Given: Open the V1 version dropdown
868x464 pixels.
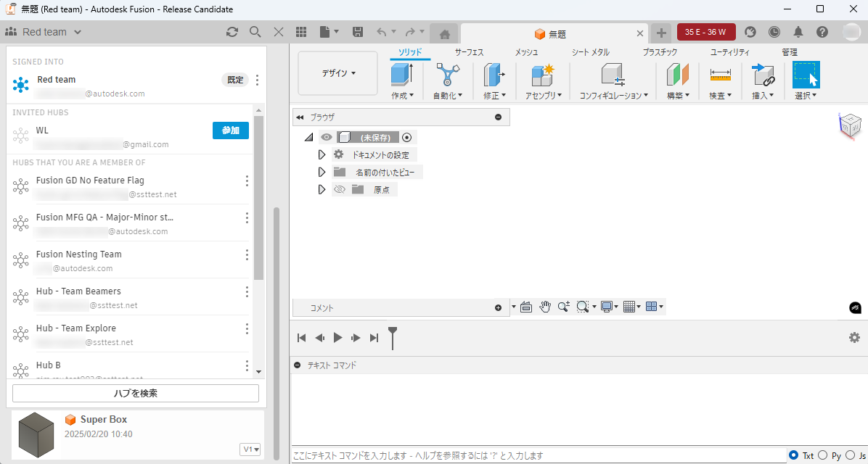Looking at the screenshot, I should point(251,449).
